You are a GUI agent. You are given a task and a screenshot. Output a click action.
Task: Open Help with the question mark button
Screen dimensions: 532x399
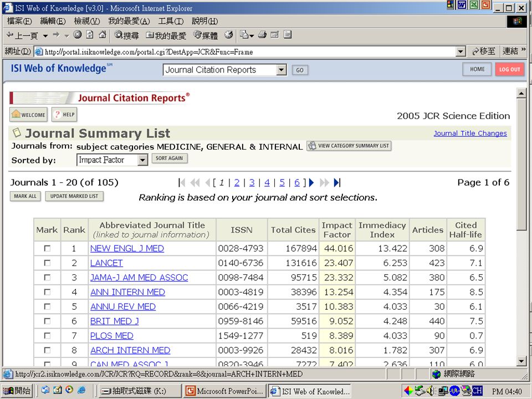[x=64, y=115]
